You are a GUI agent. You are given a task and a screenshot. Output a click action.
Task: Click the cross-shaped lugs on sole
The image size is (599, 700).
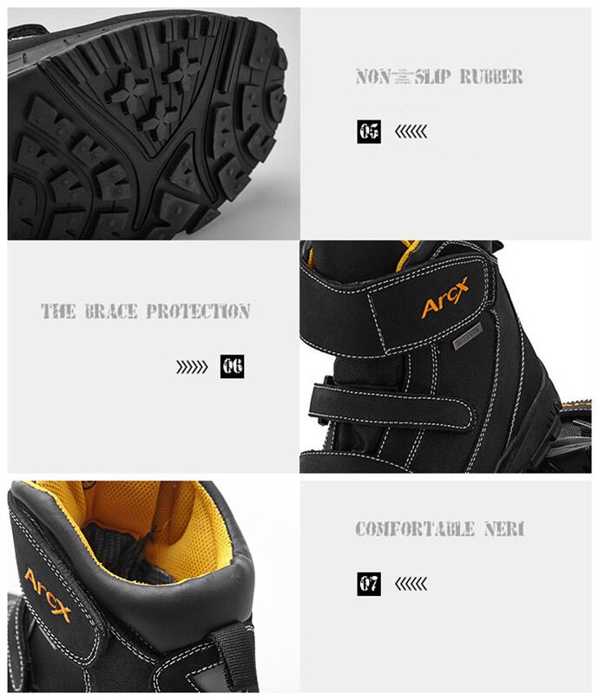point(155,93)
